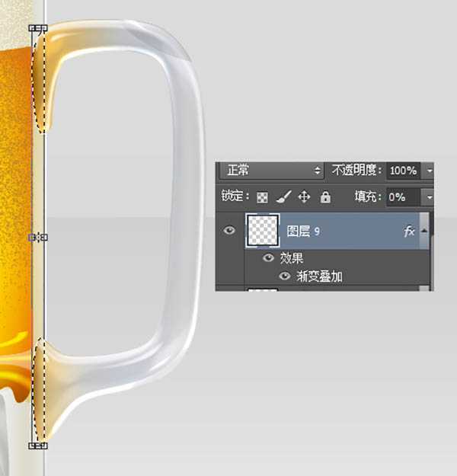Select the 图层 9 layer thumbnail
This screenshot has height=476, width=457.
click(263, 231)
